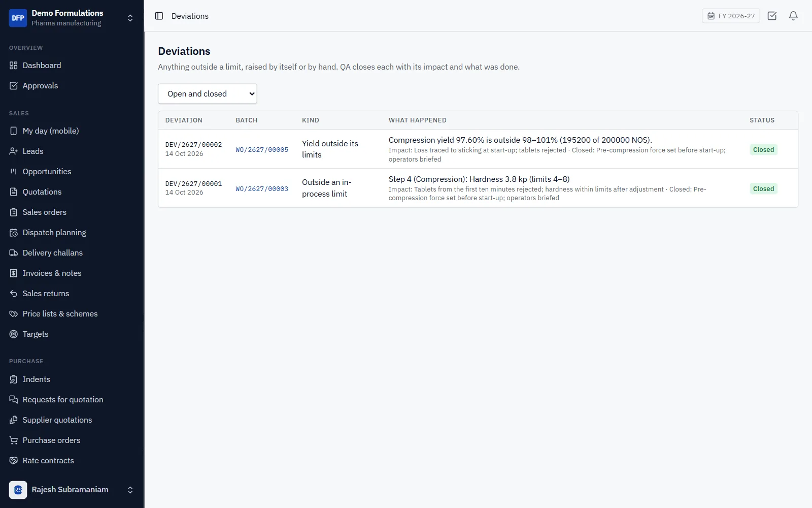Screen dimensions: 812x508
Task: Click the Compression yield 97.60% description
Action: [520, 140]
